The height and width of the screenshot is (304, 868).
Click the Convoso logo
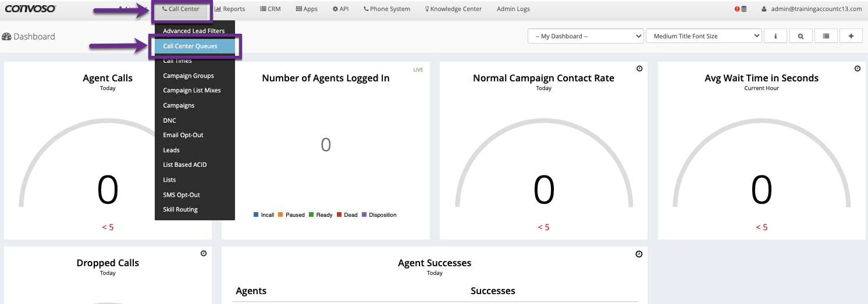[x=30, y=9]
